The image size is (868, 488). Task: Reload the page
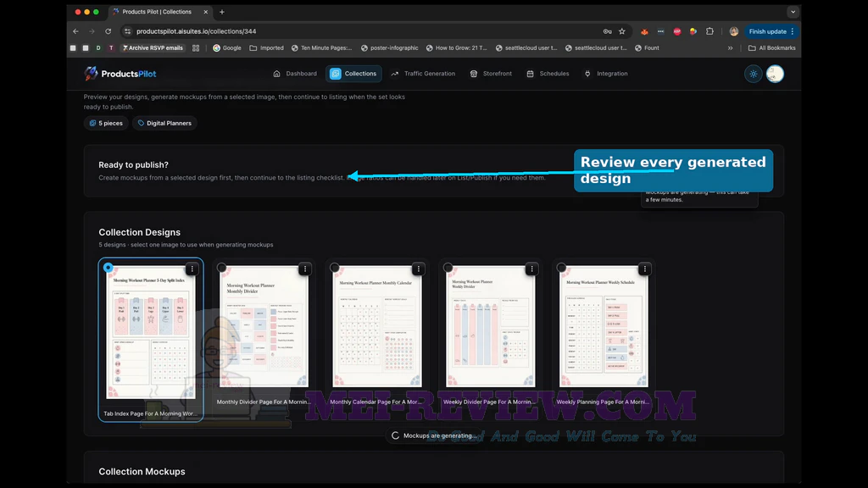[x=108, y=31]
